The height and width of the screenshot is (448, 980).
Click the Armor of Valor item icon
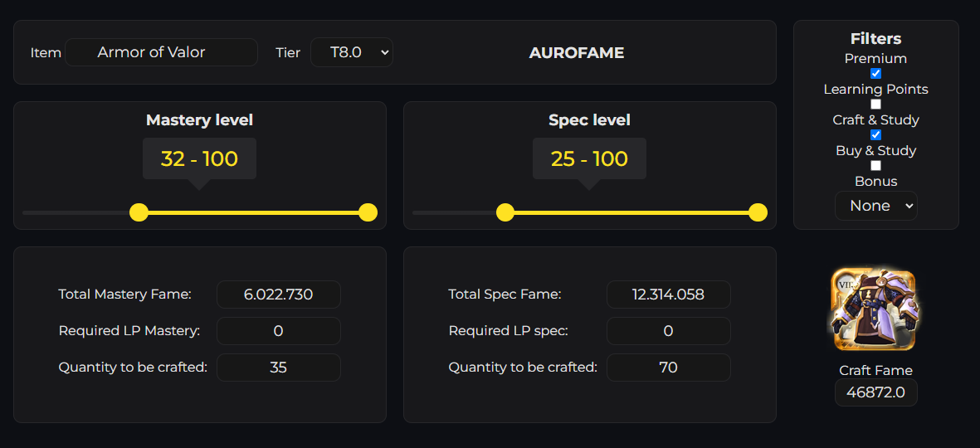[875, 309]
